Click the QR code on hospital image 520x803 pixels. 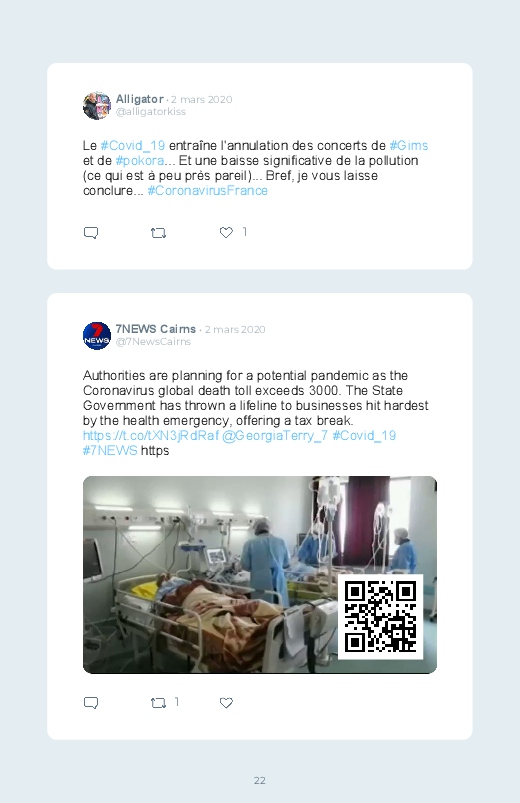click(381, 617)
